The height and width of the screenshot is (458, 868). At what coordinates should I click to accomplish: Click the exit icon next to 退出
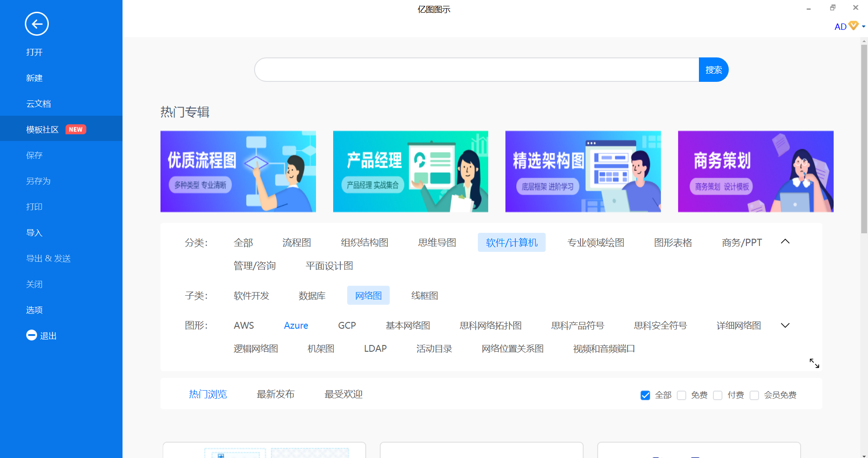pyautogui.click(x=31, y=335)
